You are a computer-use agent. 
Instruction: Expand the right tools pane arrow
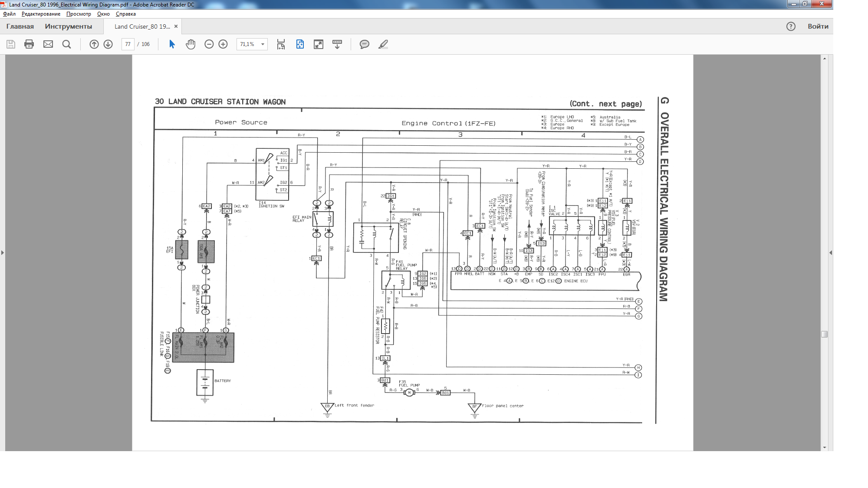(831, 252)
